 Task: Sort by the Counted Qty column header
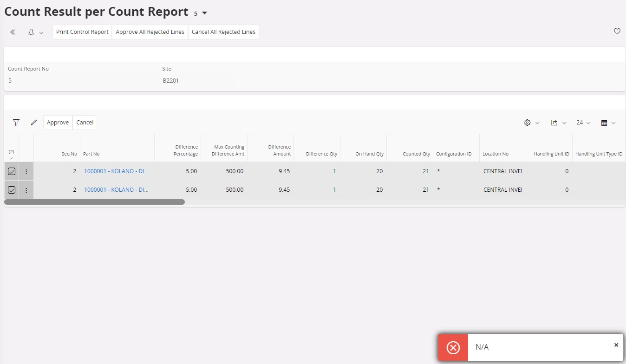pyautogui.click(x=417, y=154)
